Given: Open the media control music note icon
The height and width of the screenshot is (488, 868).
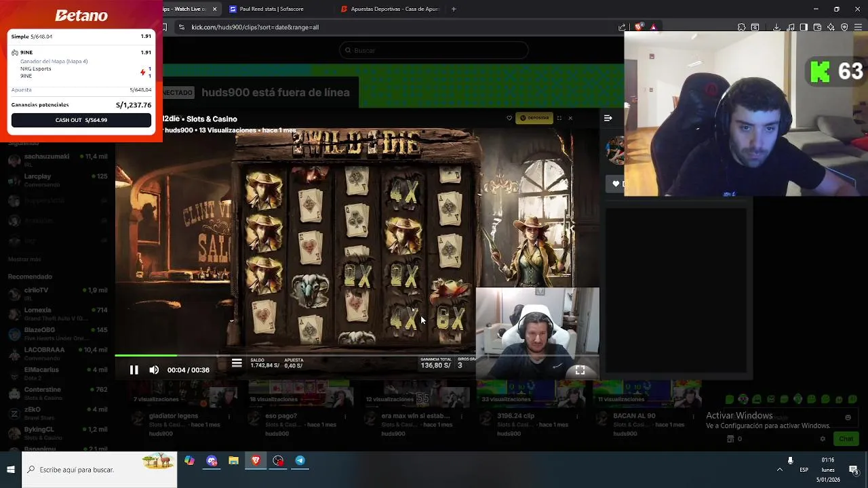Looking at the screenshot, I should [790, 27].
